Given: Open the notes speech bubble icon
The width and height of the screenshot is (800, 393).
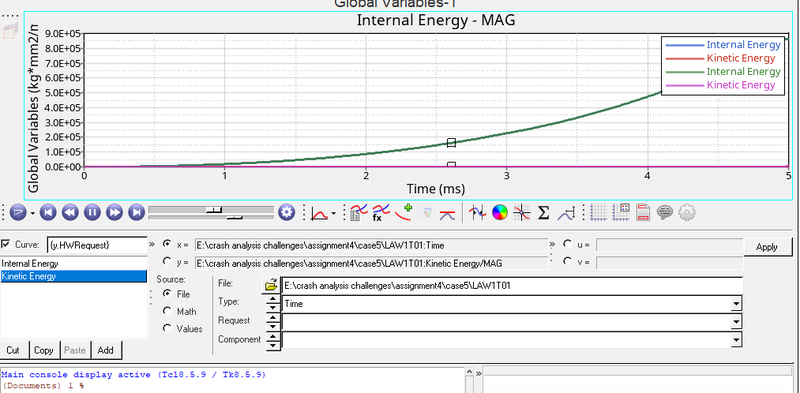Looking at the screenshot, I should click(x=664, y=212).
